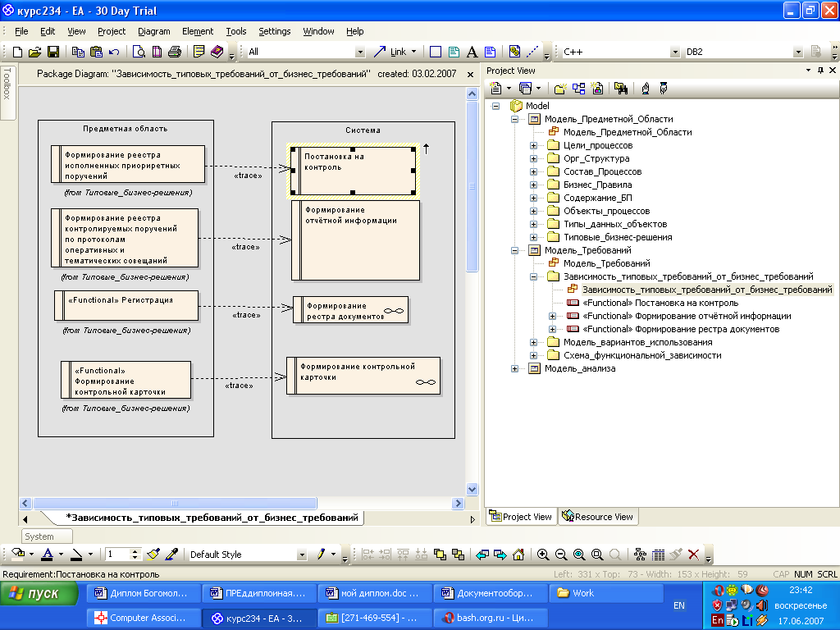Expand the Модель_анализа node
The width and height of the screenshot is (840, 630).
514,368
